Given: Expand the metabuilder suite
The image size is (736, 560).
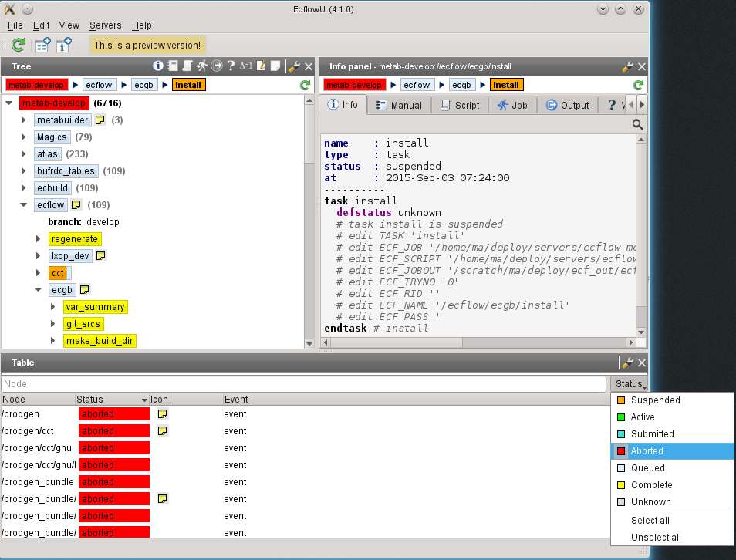Looking at the screenshot, I should pos(23,120).
